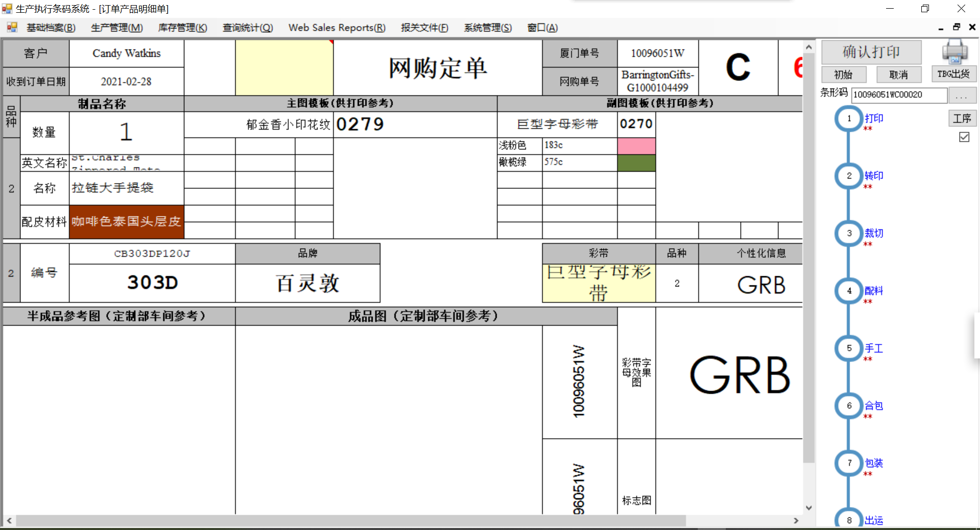This screenshot has height=530, width=980.
Task: Open the barcode browse dialog via ... button
Action: [x=963, y=95]
